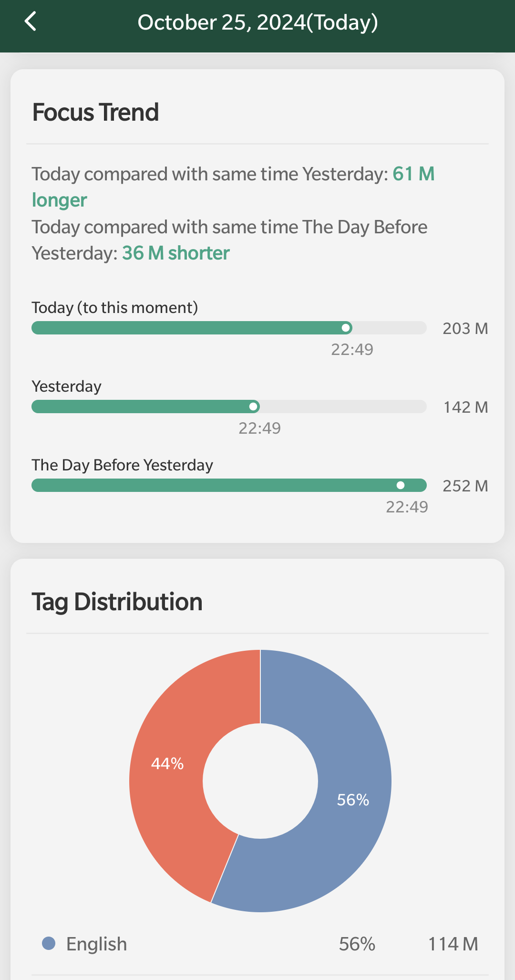Select the English tag row label
The height and width of the screenshot is (980, 515).
(96, 944)
